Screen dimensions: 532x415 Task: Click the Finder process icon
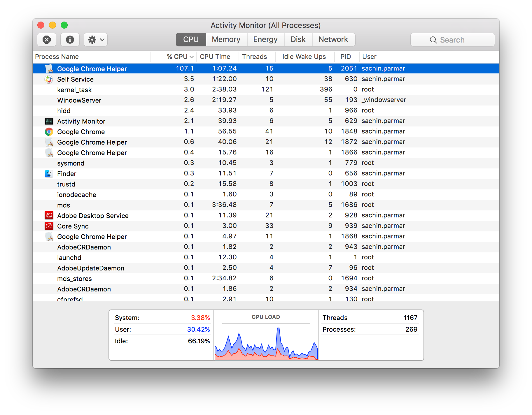[x=49, y=174]
